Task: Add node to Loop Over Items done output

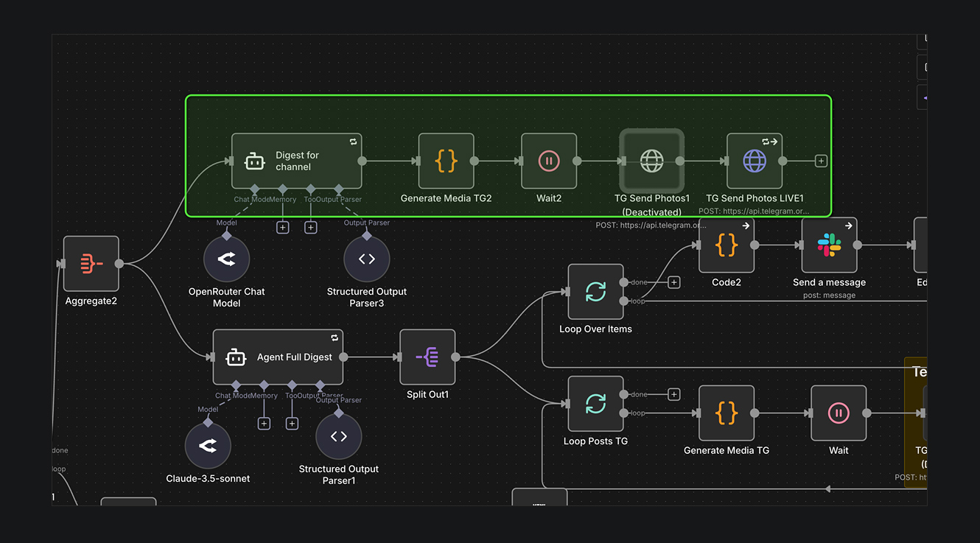Action: pyautogui.click(x=673, y=282)
